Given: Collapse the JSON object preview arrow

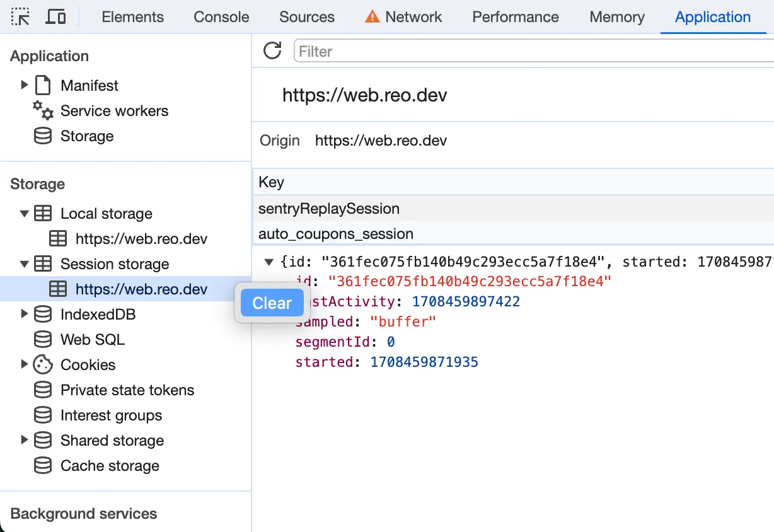Looking at the screenshot, I should pos(269,262).
